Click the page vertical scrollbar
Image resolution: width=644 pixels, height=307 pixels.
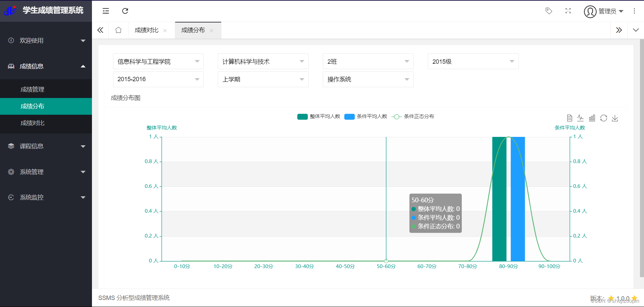pyautogui.click(x=642, y=158)
